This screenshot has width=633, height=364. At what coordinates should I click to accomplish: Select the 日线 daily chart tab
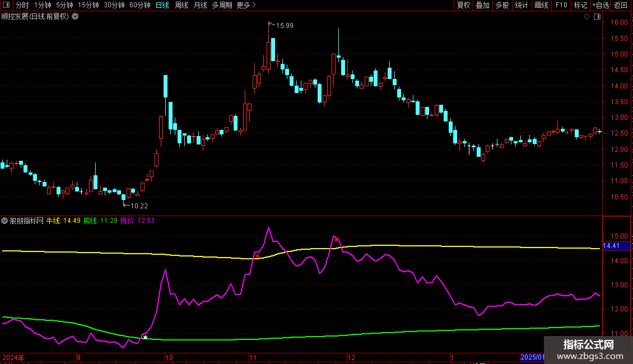pos(162,5)
